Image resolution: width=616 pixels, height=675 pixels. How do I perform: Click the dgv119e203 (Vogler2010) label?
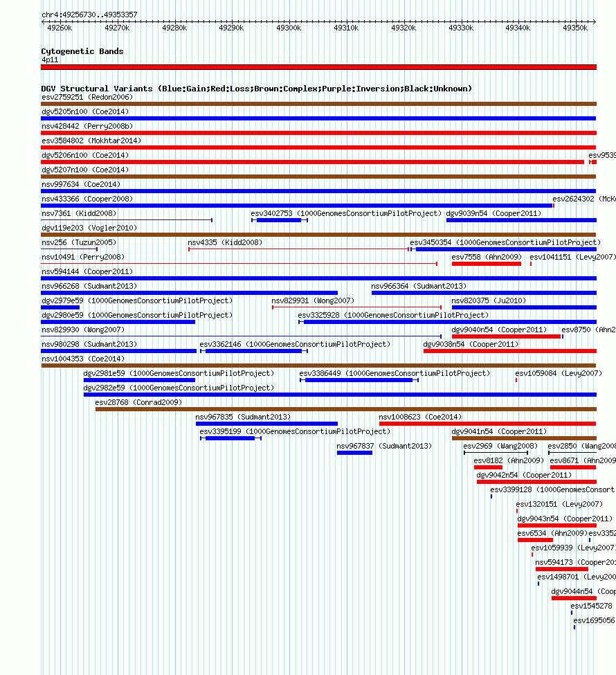pos(89,228)
